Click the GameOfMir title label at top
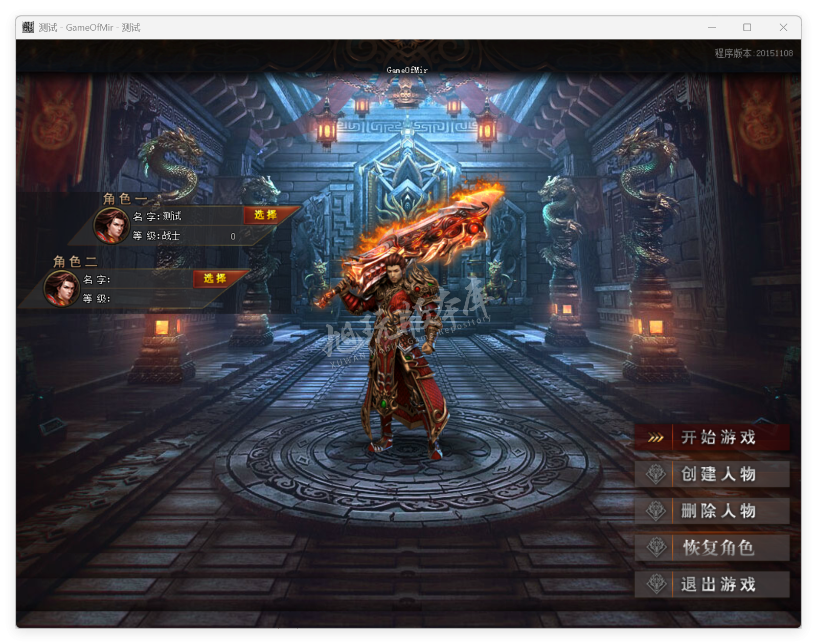The image size is (817, 644). pos(407,70)
